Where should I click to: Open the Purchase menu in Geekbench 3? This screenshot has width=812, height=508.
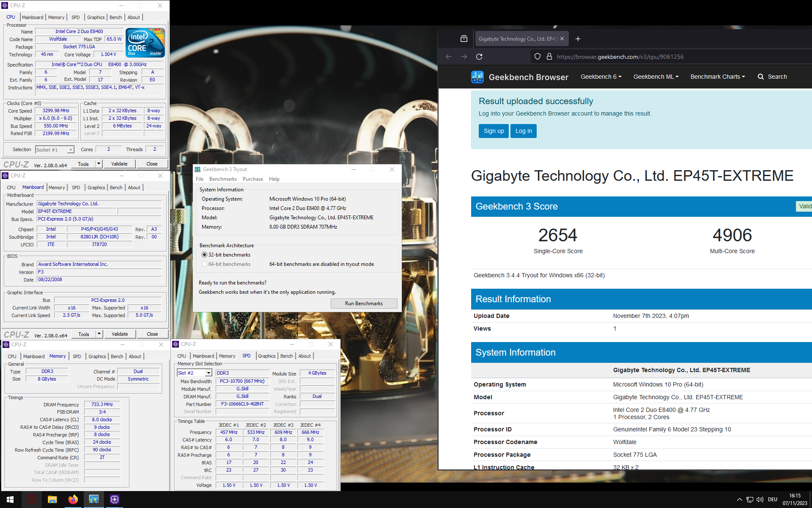(253, 179)
